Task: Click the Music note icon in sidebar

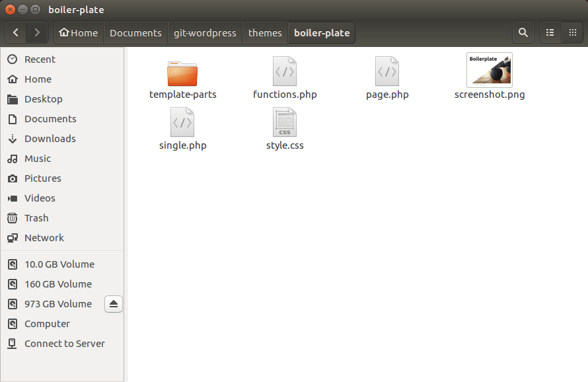Action: (13, 159)
